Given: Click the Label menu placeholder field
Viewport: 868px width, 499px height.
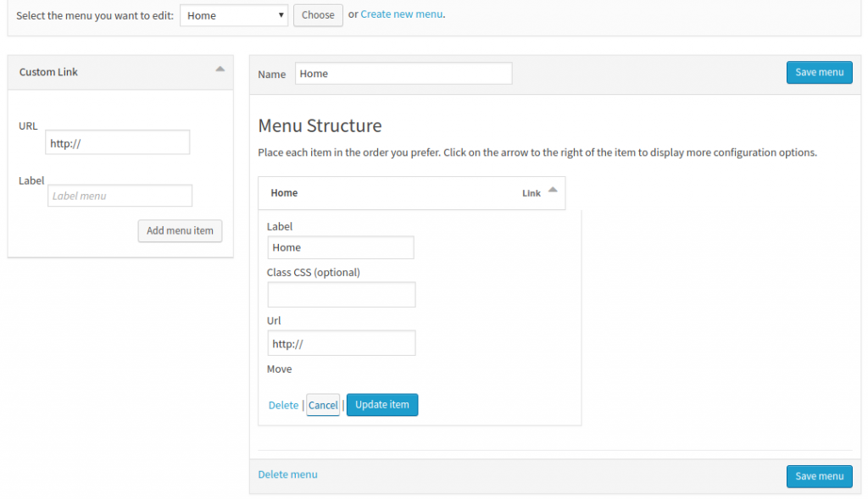Looking at the screenshot, I should point(120,196).
